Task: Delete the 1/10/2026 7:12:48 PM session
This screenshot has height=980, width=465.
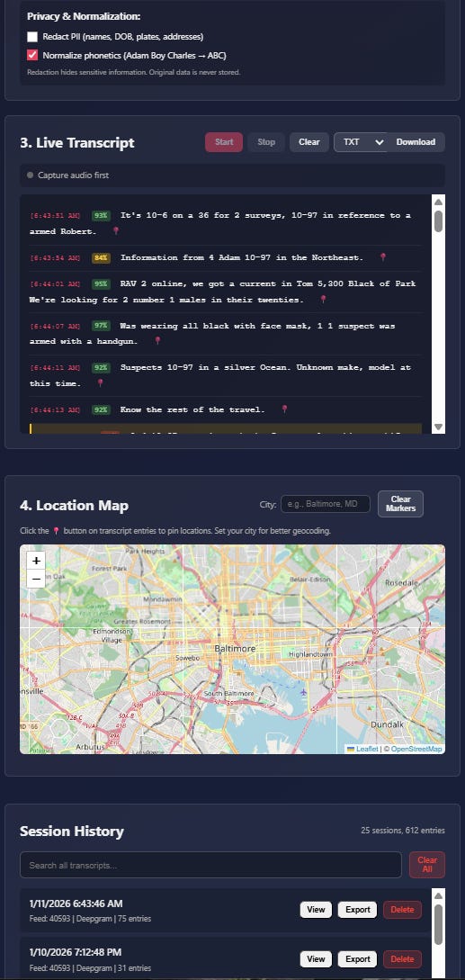Action: pyautogui.click(x=403, y=958)
